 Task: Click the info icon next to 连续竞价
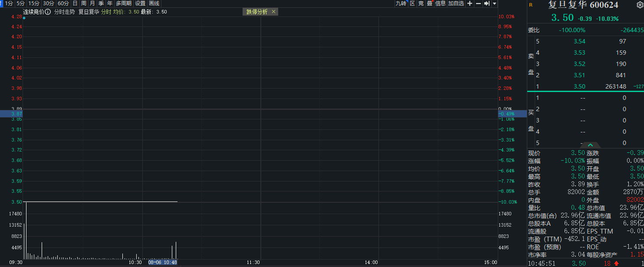pyautogui.click(x=48, y=12)
